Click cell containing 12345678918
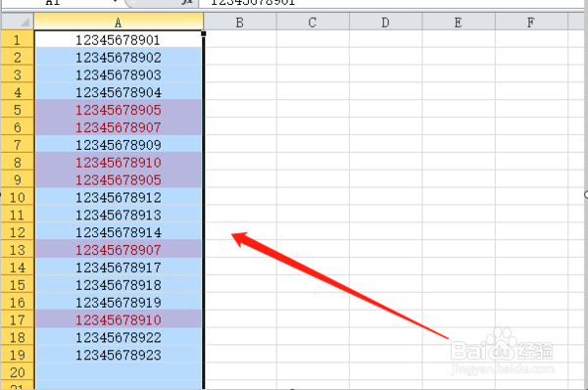 coord(119,284)
